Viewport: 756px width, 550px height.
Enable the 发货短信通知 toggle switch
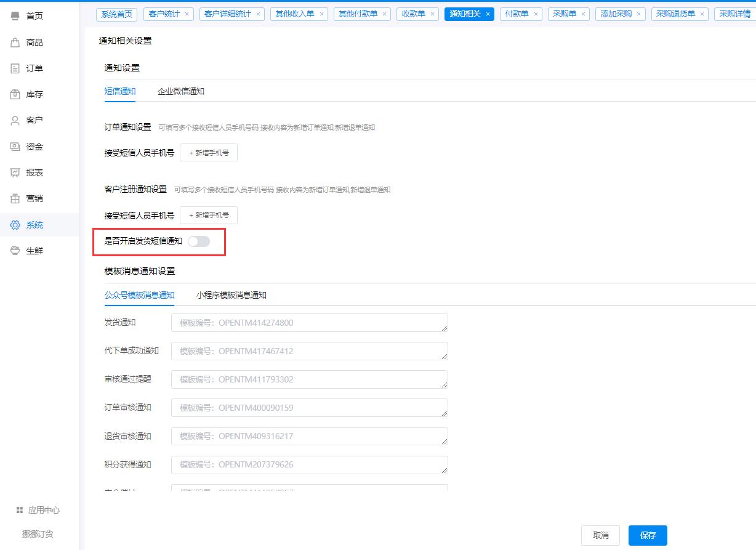pyautogui.click(x=198, y=241)
